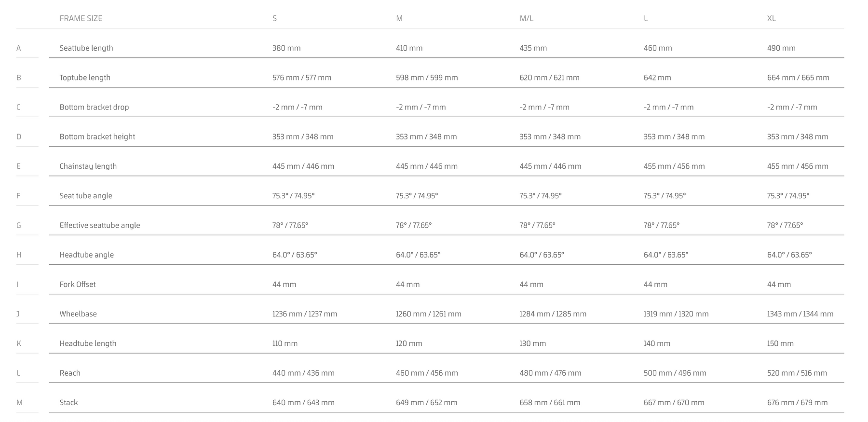Click the 1284 mm / 1285 mm wheelbase value
Viewport: 868px width, 422px height.
click(553, 314)
